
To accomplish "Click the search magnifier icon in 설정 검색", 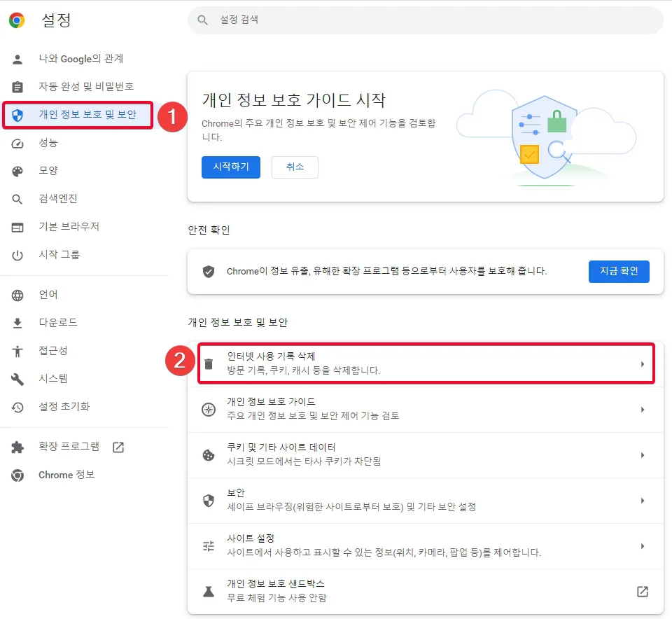I will point(202,20).
